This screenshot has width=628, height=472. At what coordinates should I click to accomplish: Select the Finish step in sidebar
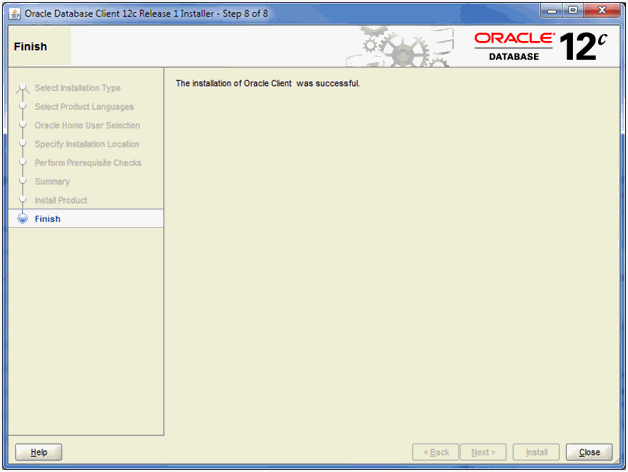point(86,219)
